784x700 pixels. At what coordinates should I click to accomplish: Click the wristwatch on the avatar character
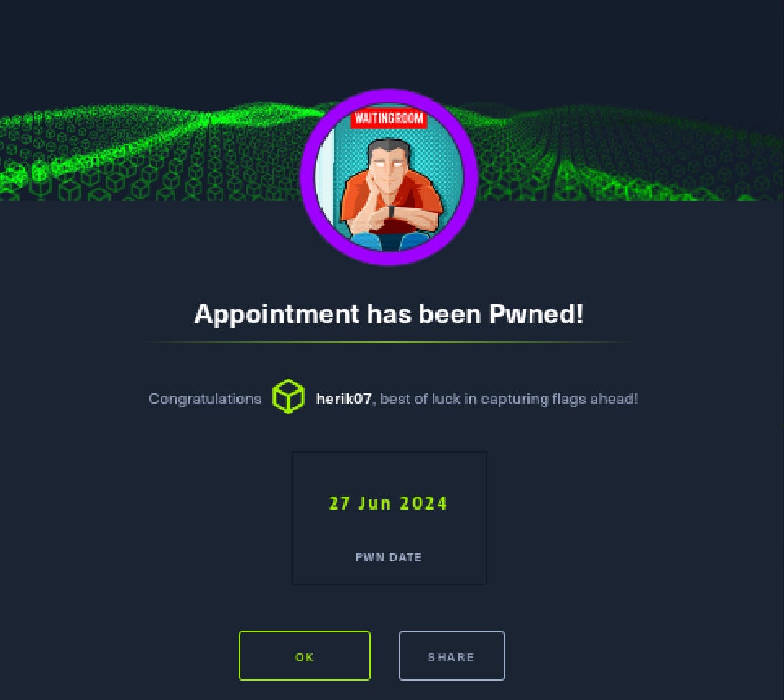coord(391,211)
